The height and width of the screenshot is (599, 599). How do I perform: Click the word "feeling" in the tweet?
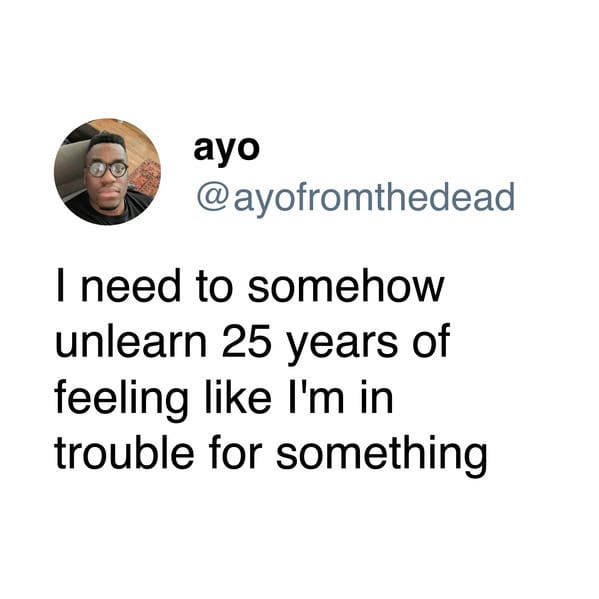(x=121, y=400)
